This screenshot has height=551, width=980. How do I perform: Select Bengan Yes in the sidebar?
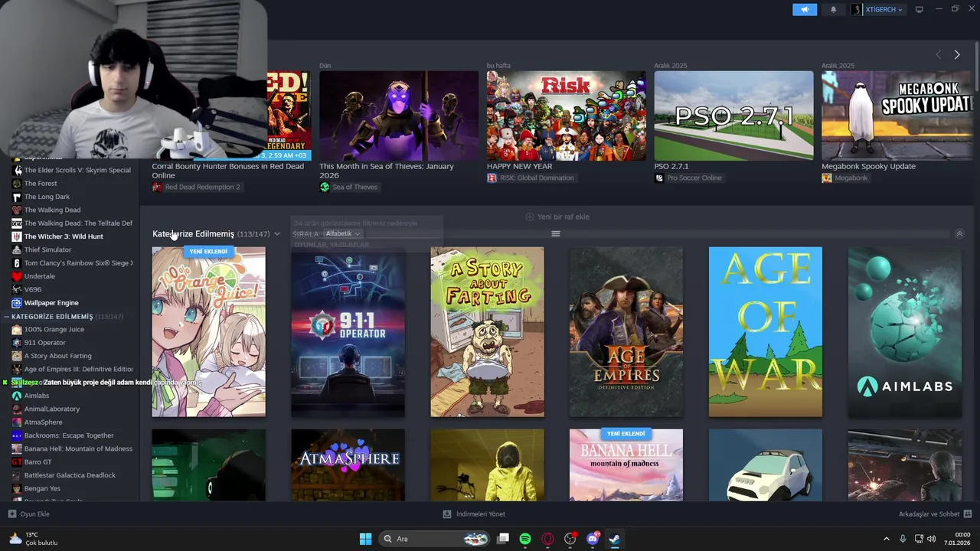42,488
